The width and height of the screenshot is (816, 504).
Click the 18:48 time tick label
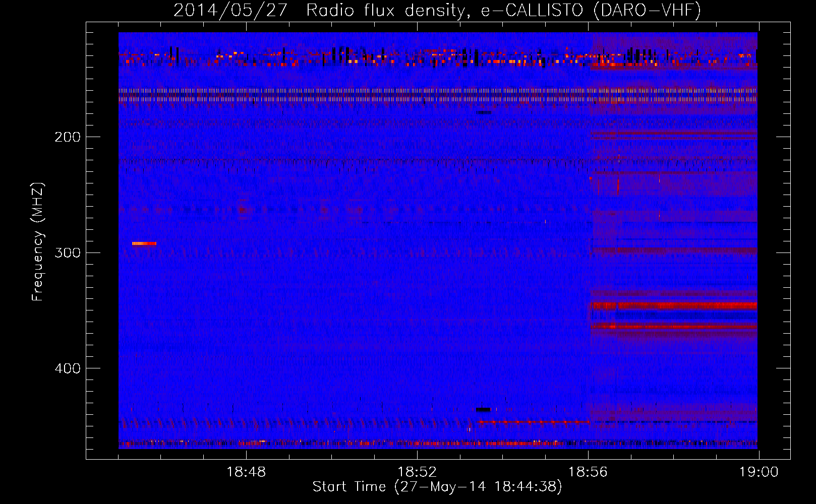(246, 472)
